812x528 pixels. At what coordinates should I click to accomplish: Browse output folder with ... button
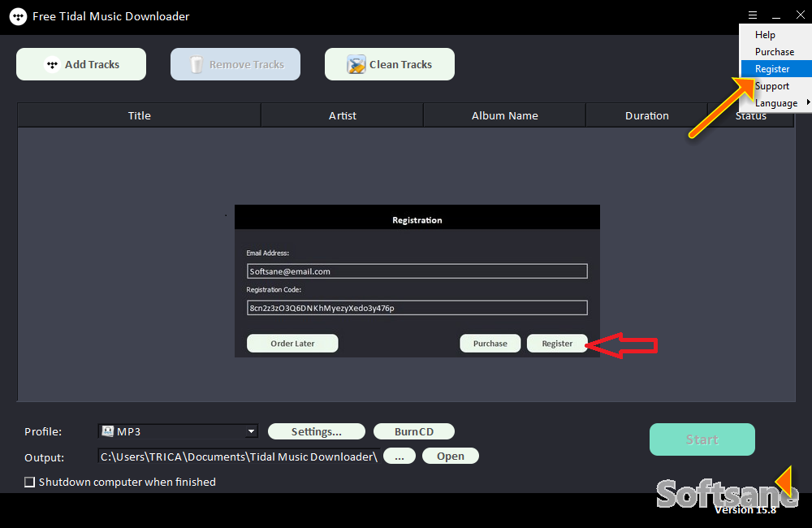pos(400,456)
